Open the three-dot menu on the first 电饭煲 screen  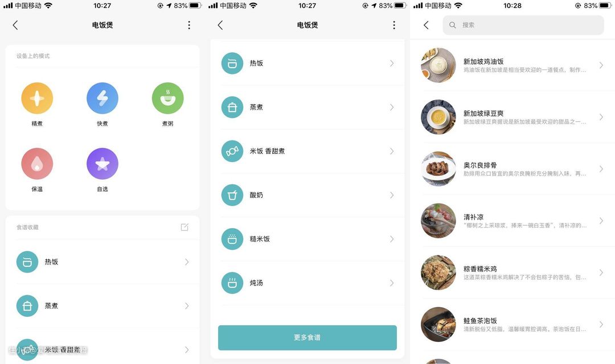189,25
